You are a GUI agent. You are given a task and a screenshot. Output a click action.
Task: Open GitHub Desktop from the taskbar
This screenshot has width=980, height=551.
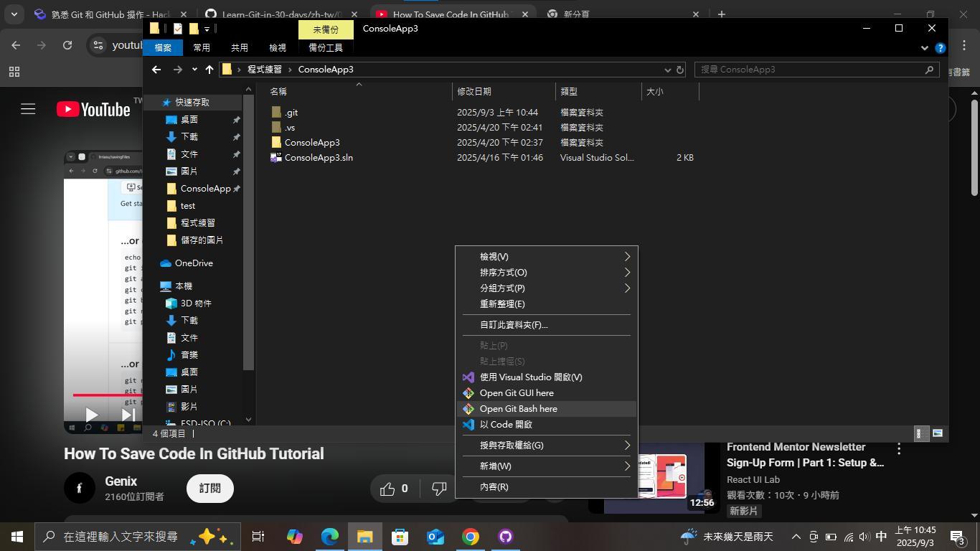pos(505,536)
